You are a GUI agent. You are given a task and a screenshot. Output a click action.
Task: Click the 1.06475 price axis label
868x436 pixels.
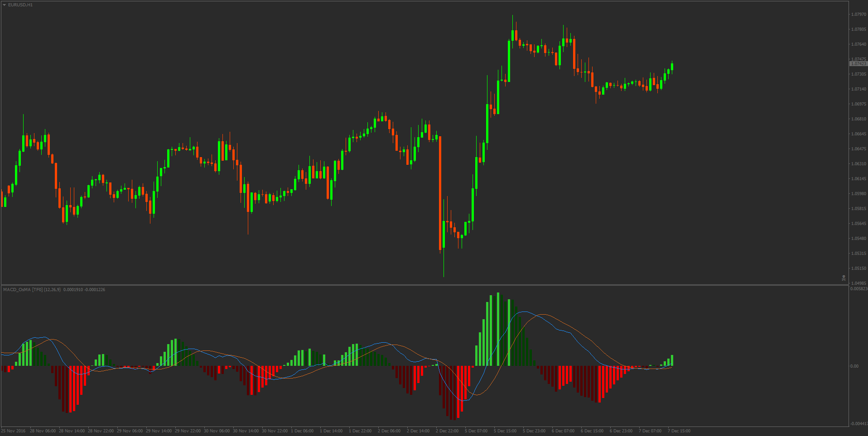click(858, 149)
